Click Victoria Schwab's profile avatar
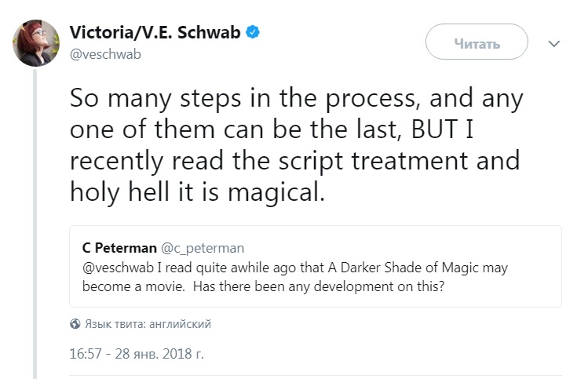The image size is (588, 379). click(35, 42)
